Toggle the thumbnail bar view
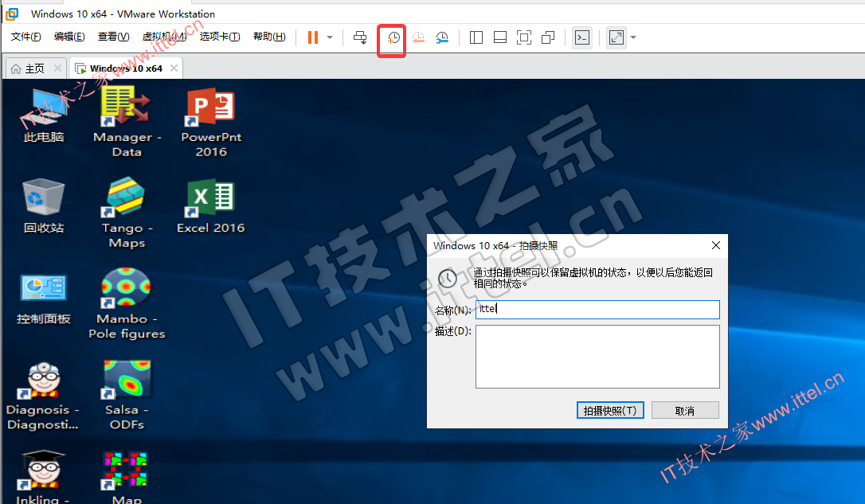The image size is (865, 504). 499,37
